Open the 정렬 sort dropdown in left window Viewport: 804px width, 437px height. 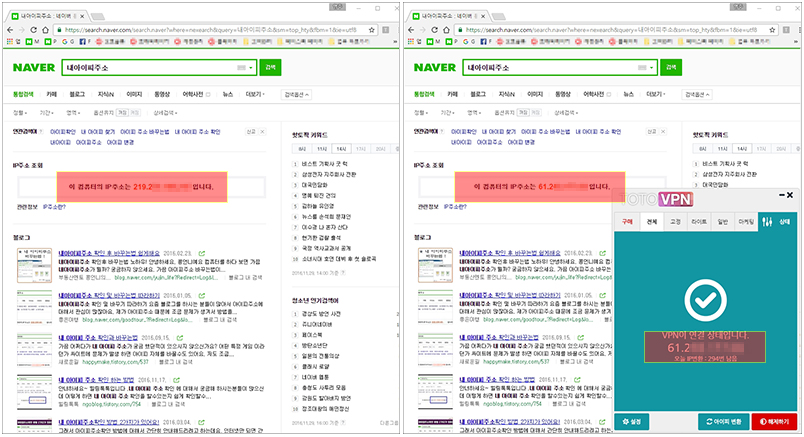[x=20, y=112]
